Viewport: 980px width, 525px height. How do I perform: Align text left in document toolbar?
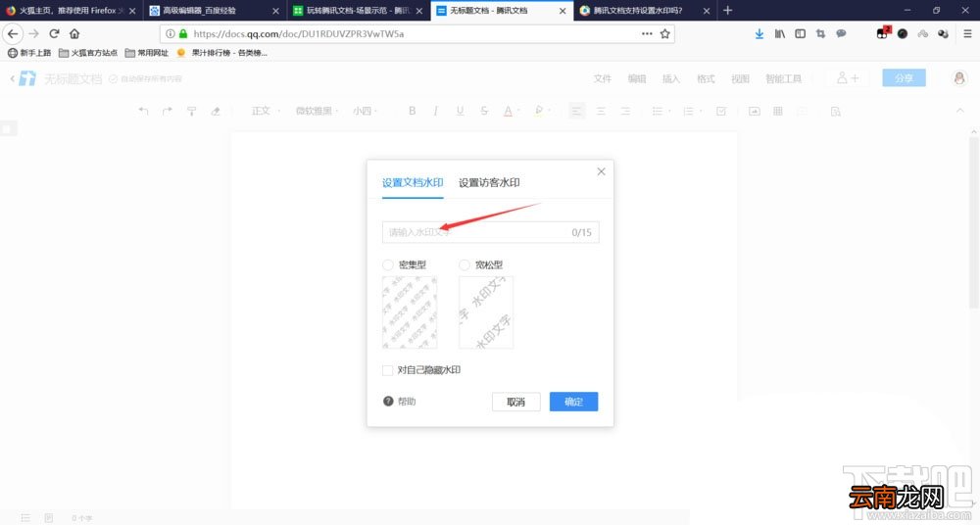[x=576, y=111]
